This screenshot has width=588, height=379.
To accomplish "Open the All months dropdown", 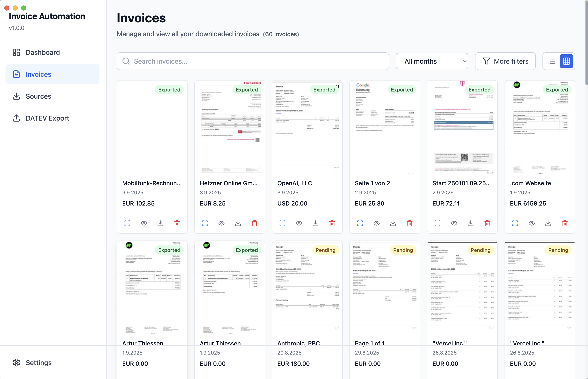I will coord(432,61).
